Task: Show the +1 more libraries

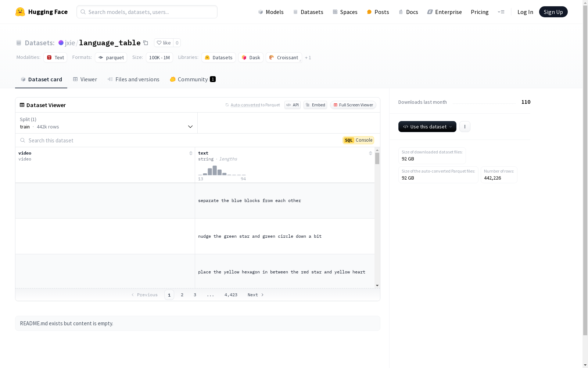Action: (x=308, y=57)
